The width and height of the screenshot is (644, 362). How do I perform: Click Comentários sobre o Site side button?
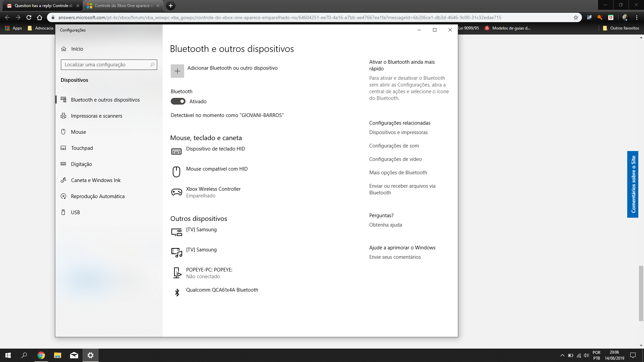(633, 184)
